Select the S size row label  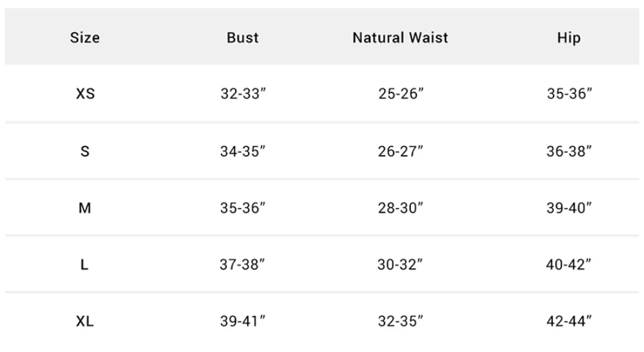coord(85,151)
